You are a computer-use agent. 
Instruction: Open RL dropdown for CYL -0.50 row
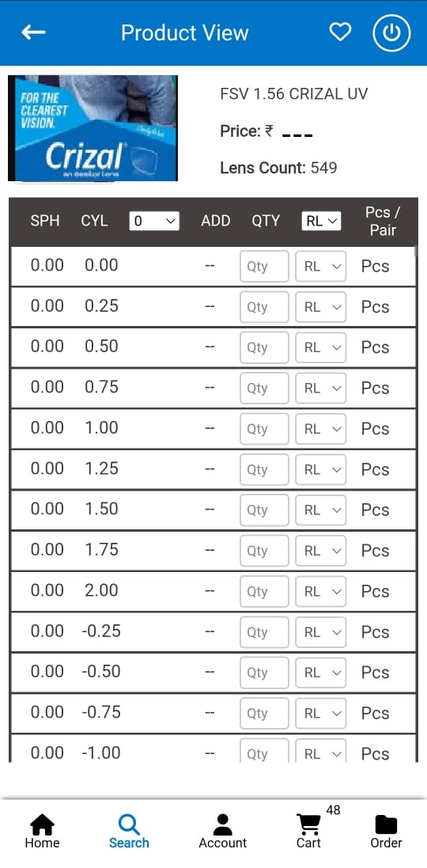[x=321, y=673]
